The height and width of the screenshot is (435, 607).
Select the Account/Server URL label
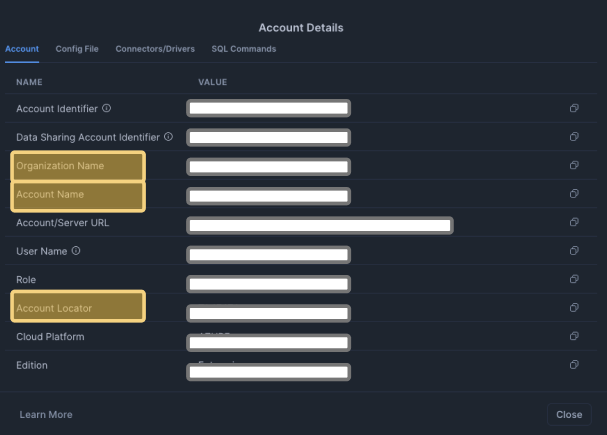63,223
